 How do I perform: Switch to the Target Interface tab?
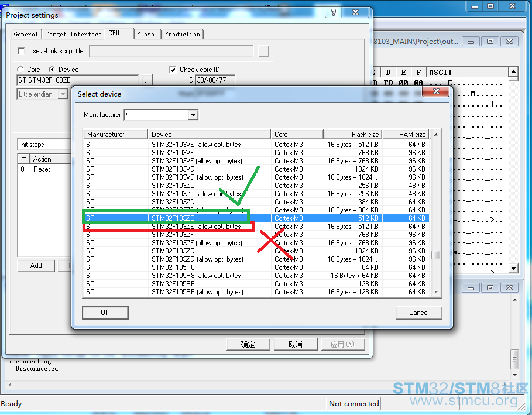pyautogui.click(x=73, y=34)
